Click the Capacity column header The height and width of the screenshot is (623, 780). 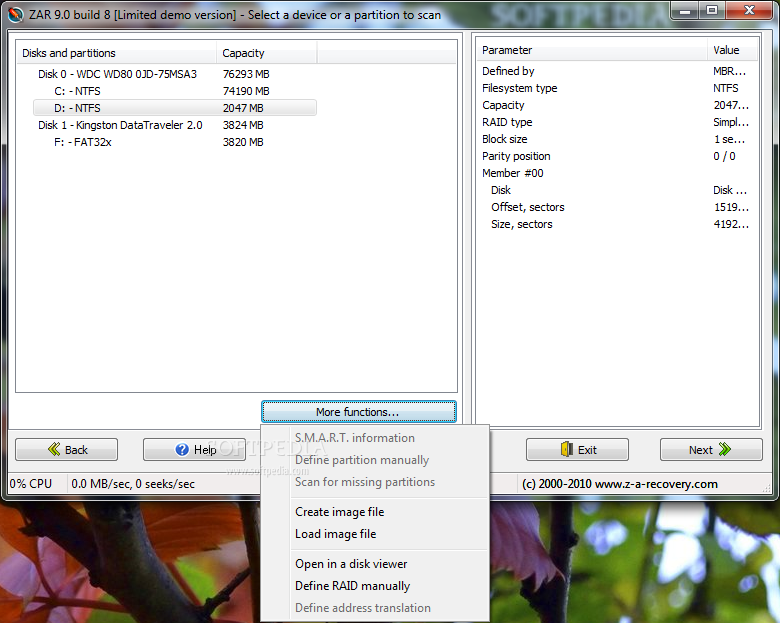pyautogui.click(x=267, y=53)
